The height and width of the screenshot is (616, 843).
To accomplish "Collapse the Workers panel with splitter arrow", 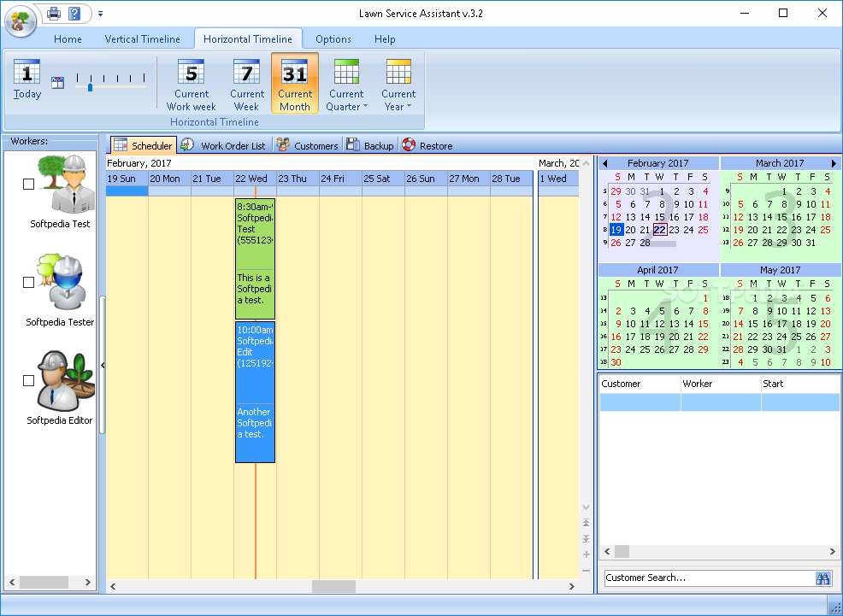I will (x=103, y=365).
